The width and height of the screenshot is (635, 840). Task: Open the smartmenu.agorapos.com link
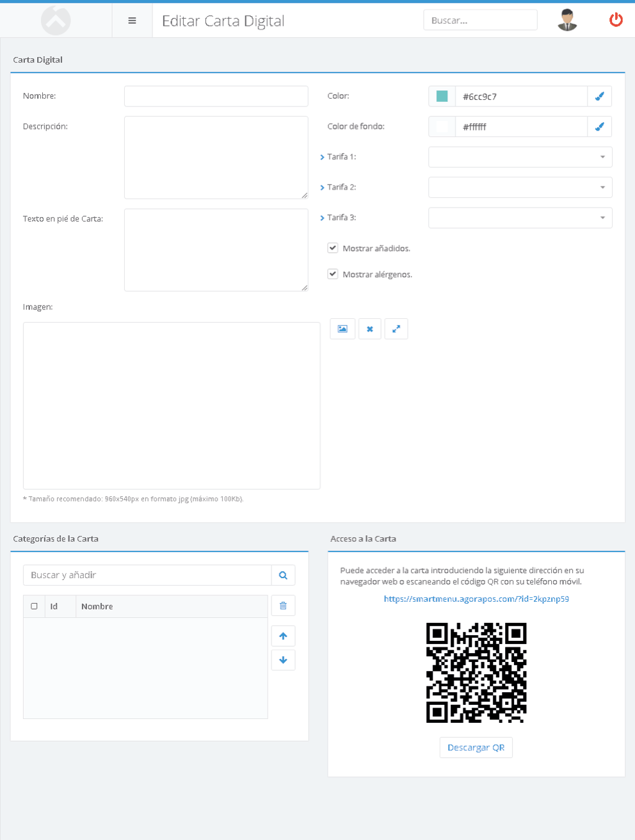476,599
